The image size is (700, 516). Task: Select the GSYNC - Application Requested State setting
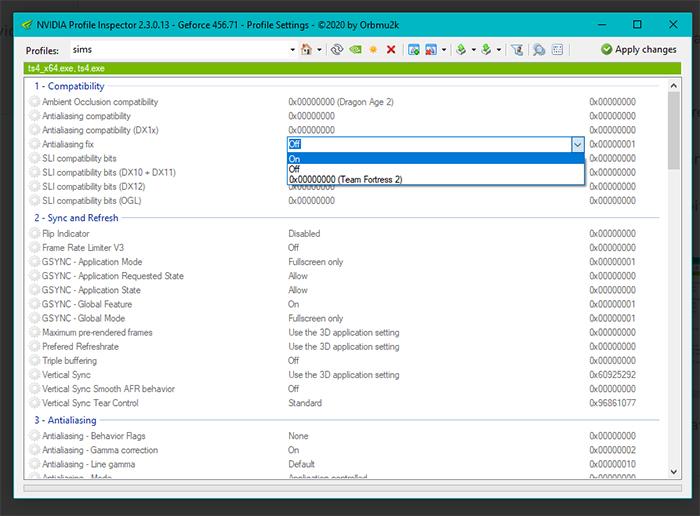click(112, 276)
